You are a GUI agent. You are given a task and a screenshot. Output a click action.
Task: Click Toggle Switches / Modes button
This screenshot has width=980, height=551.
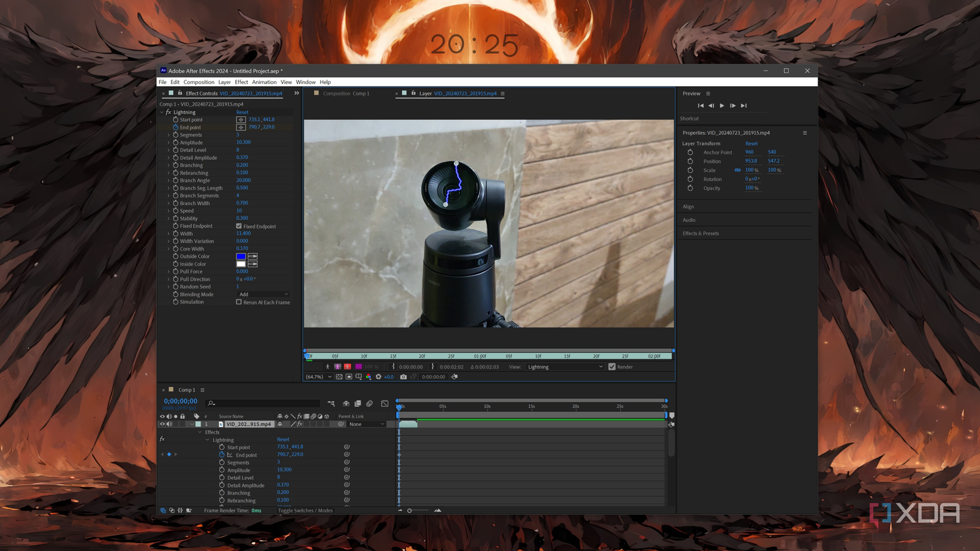pyautogui.click(x=305, y=511)
